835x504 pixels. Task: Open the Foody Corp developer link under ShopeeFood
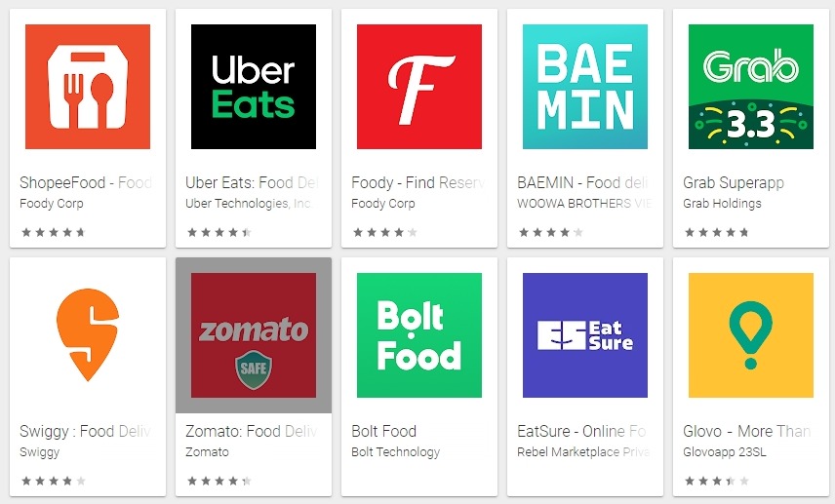point(52,204)
